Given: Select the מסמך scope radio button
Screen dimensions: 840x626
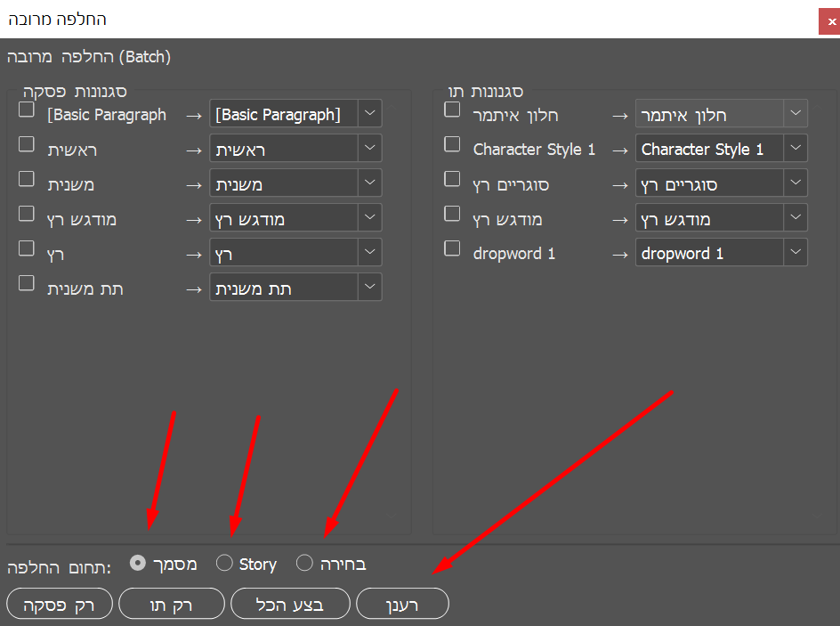Looking at the screenshot, I should (x=138, y=563).
